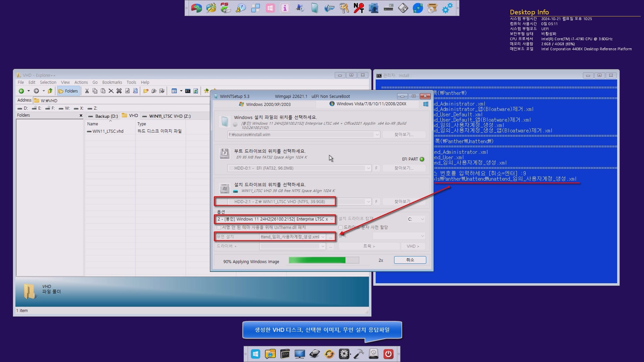Screen dimensions: 644x362
Task: Click the W: drive button in the drives bar
Action: (x=64, y=108)
